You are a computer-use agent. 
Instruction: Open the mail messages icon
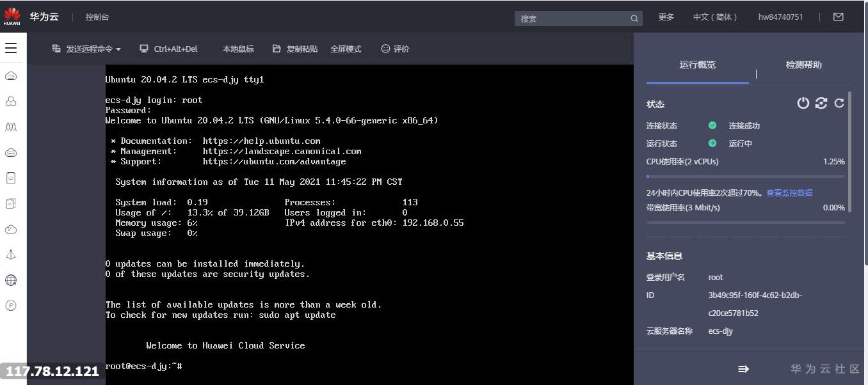839,17
